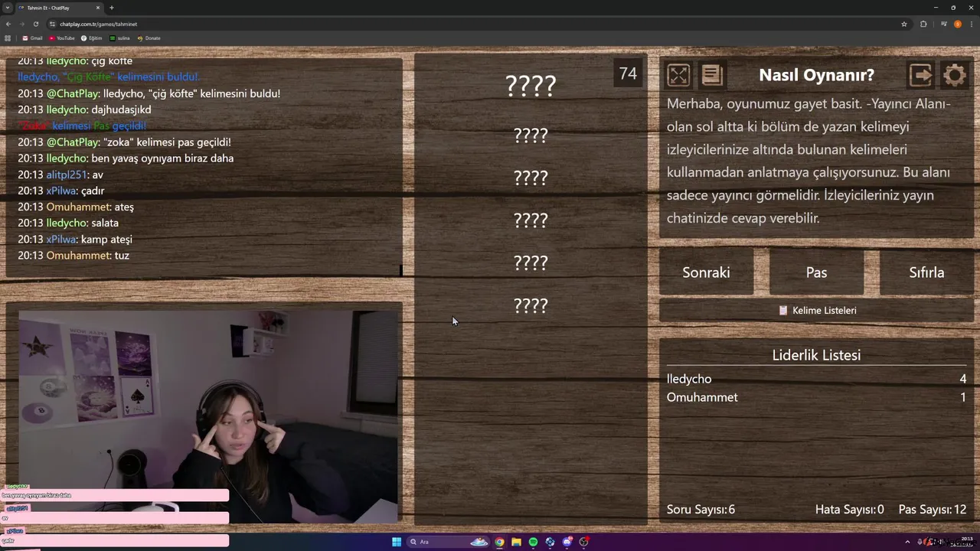Click the streamer webcam video
Image resolution: width=980 pixels, height=551 pixels.
(208, 417)
